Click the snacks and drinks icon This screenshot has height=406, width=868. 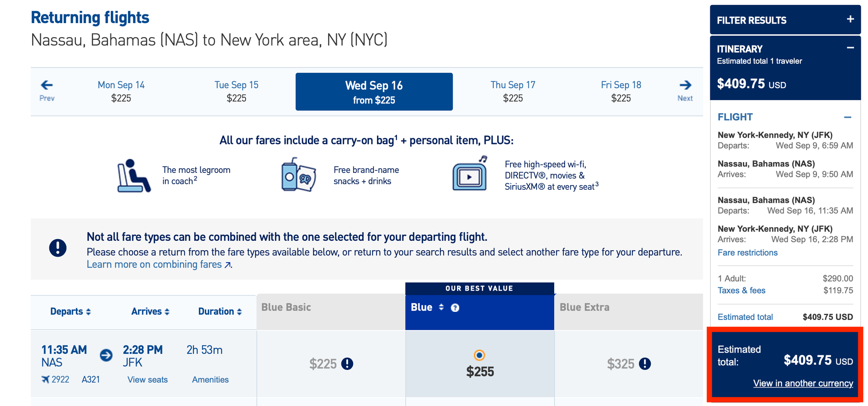(297, 174)
